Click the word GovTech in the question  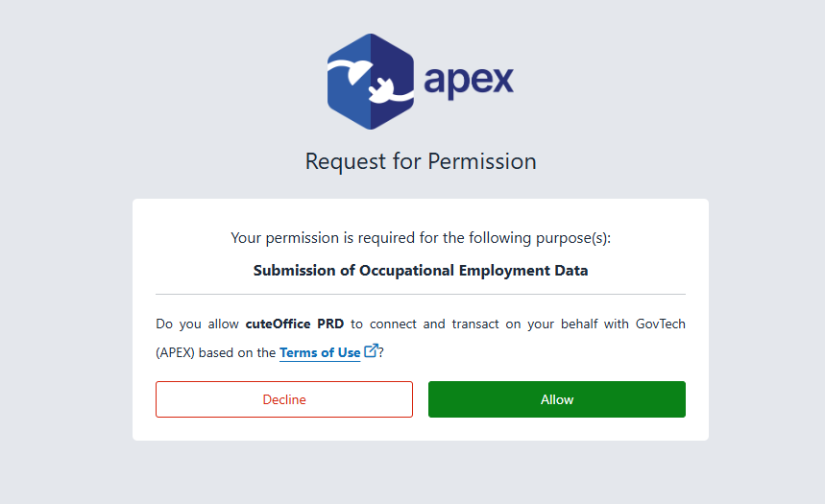click(661, 324)
